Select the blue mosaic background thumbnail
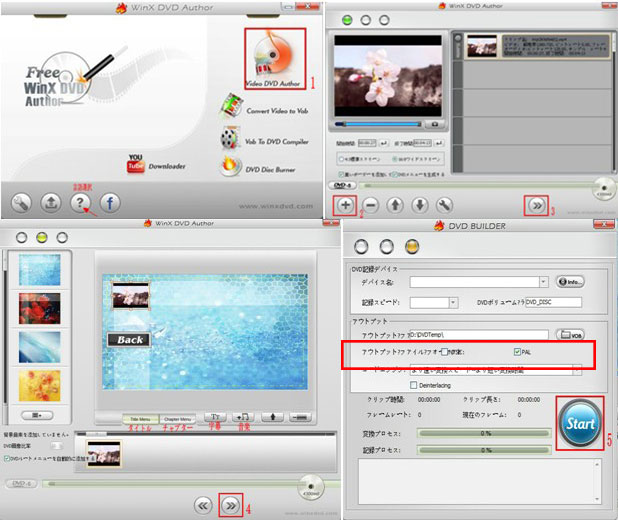 39,270
